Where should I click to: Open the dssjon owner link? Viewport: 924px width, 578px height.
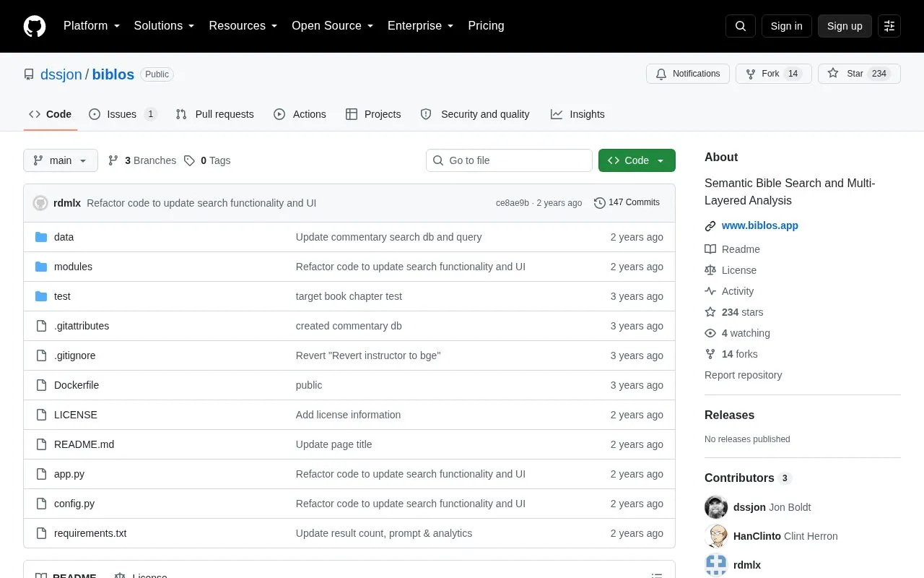61,74
